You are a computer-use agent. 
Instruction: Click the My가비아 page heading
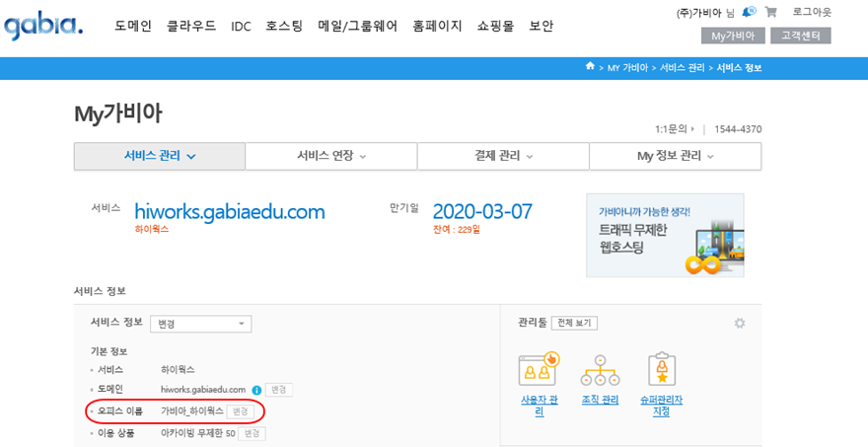click(118, 114)
